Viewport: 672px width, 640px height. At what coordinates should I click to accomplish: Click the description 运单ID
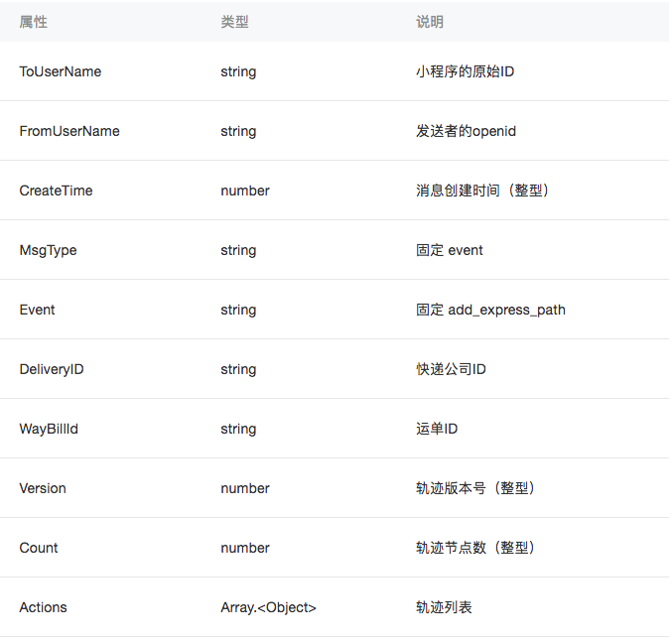pos(437,429)
